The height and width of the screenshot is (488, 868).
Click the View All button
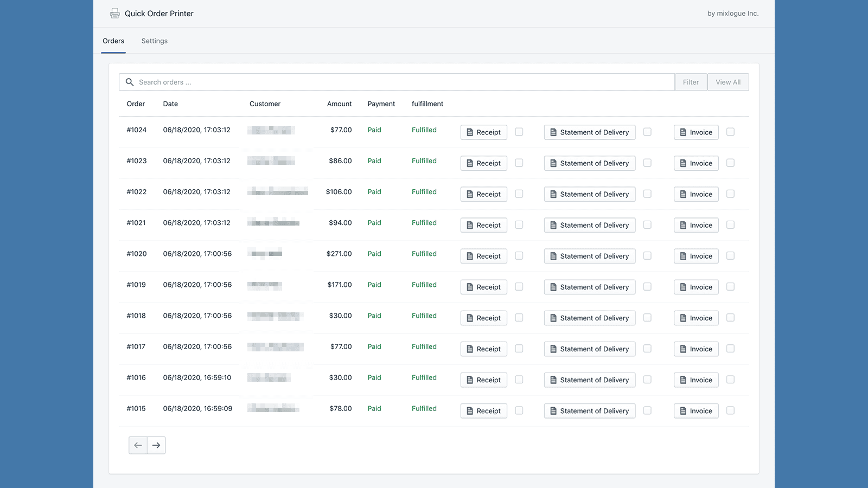[x=728, y=82]
